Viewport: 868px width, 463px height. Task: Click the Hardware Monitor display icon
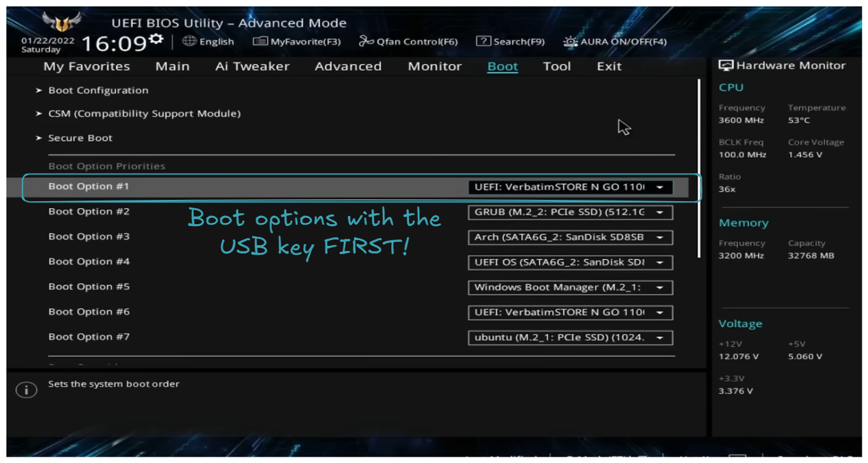[x=726, y=66]
